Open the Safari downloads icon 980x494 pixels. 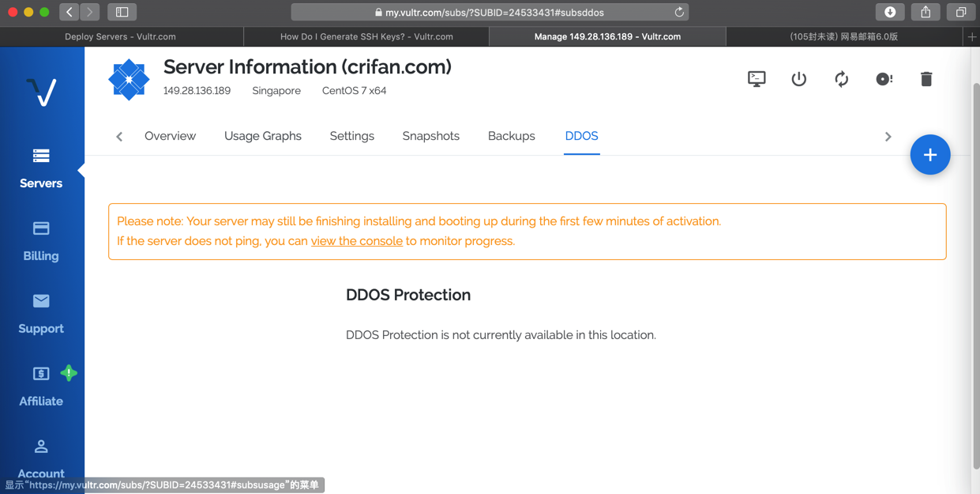tap(889, 13)
